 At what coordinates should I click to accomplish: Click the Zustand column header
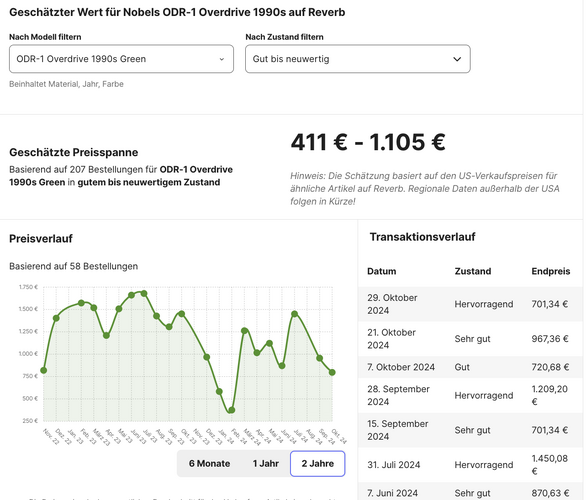[473, 271]
